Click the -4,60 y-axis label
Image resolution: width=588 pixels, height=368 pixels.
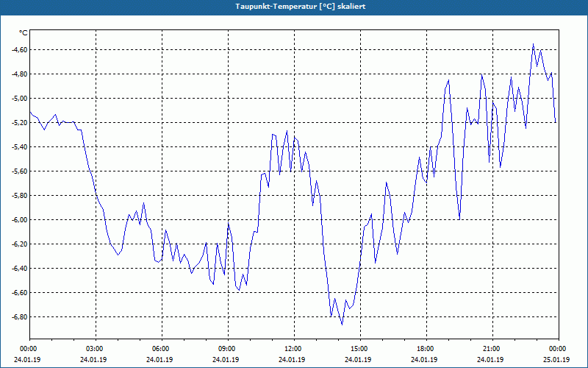coord(20,50)
